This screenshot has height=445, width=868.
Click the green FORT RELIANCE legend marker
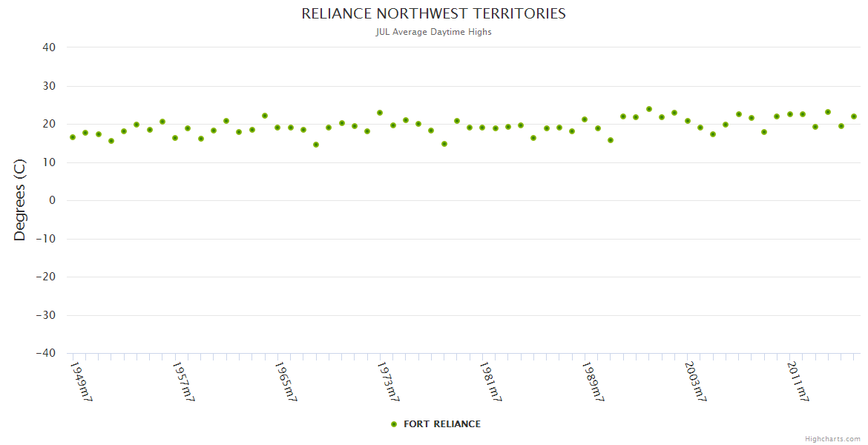[394, 424]
